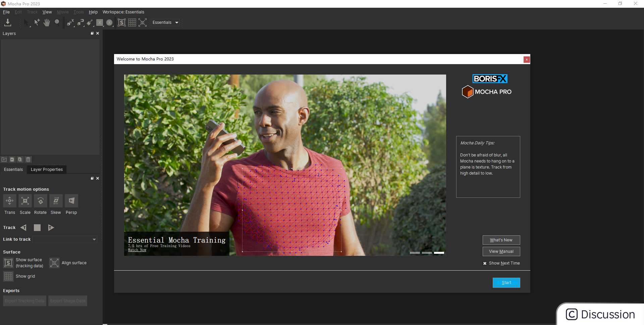Viewport: 644px width, 325px height.
Task: Switch to the Layer Properties tab
Action: [x=47, y=170]
